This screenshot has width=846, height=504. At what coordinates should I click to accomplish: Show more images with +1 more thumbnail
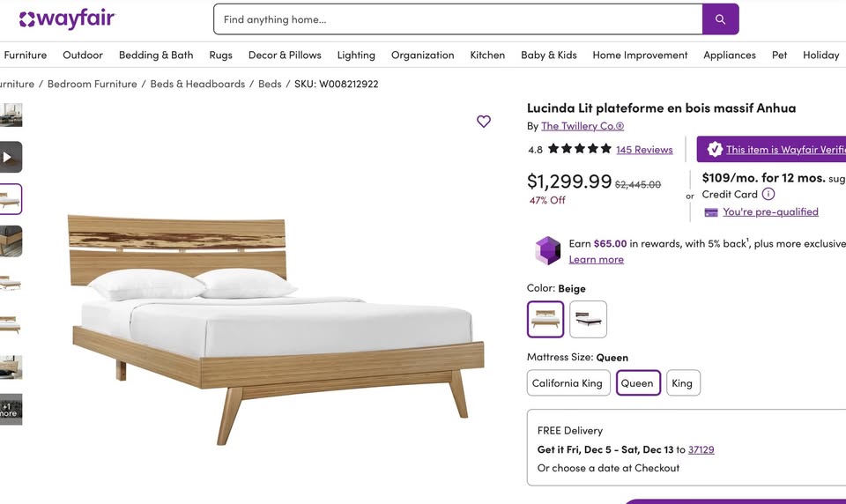coord(10,410)
